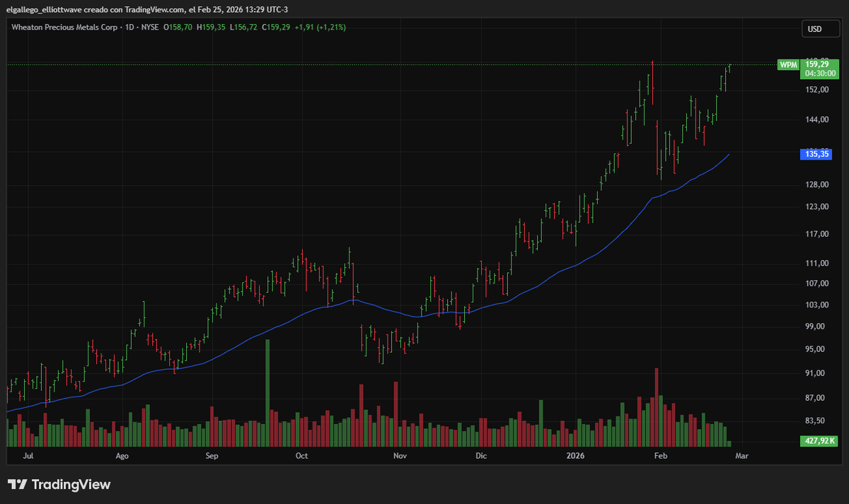Click the 87,00 price axis label
849x504 pixels.
(x=816, y=399)
